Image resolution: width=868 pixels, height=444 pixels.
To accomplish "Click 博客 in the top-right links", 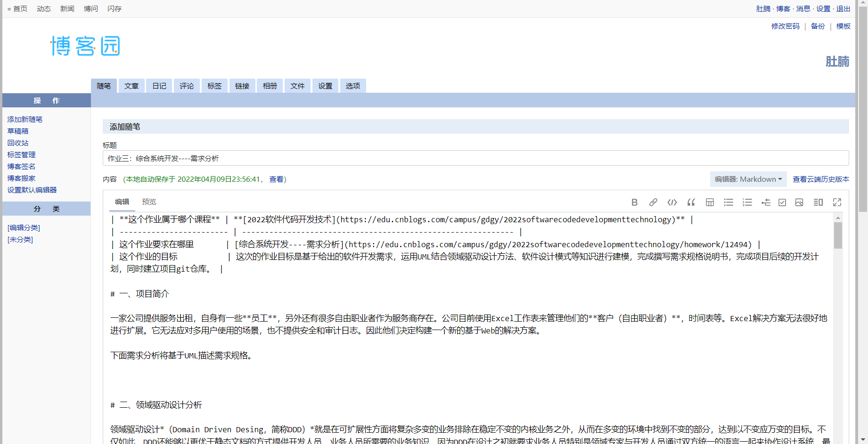I will tap(784, 9).
